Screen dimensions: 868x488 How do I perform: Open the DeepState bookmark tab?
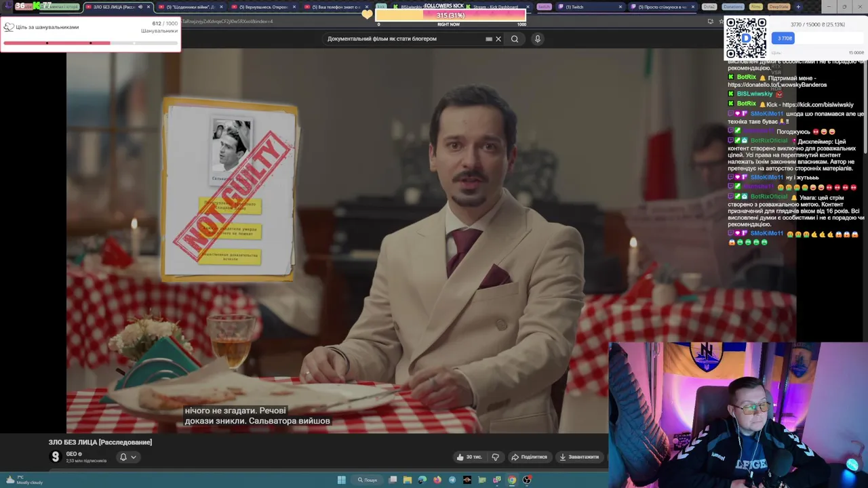(x=779, y=7)
